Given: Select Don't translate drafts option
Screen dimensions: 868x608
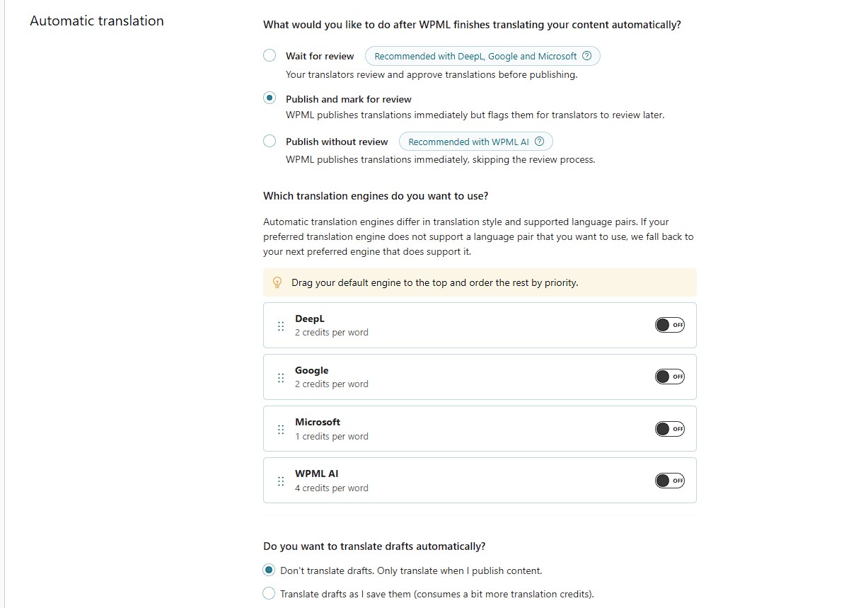Looking at the screenshot, I should tap(269, 570).
